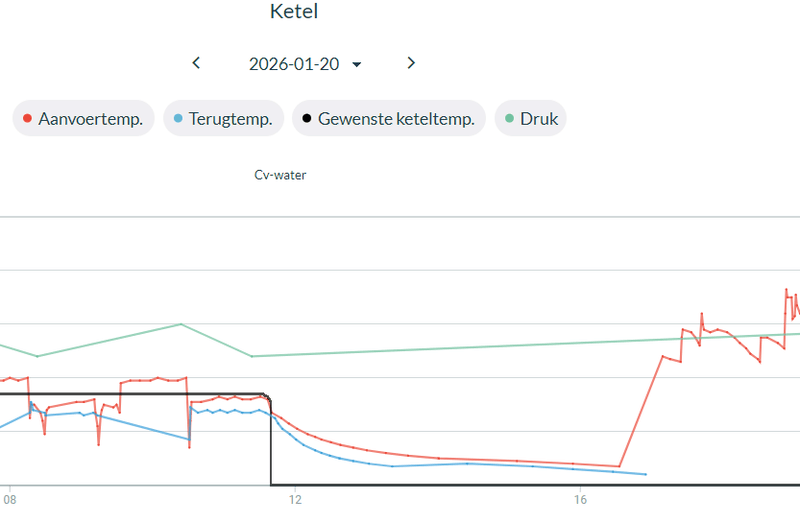
Task: Click the 16 hour mark on time axis
Action: [581, 497]
